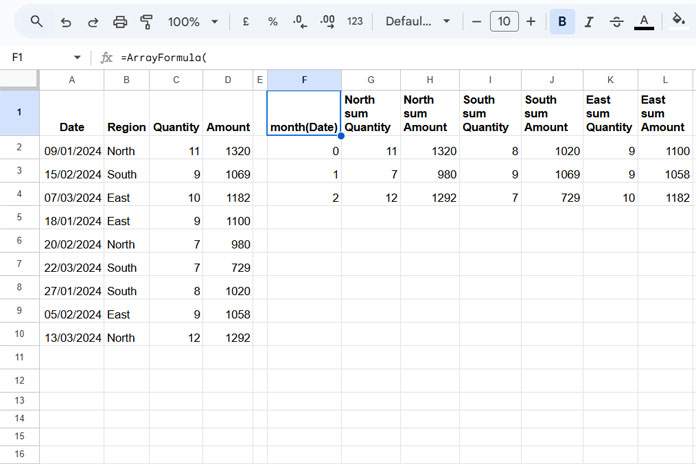This screenshot has height=464, width=696.
Task: Click the select-all corner box
Action: point(19,79)
